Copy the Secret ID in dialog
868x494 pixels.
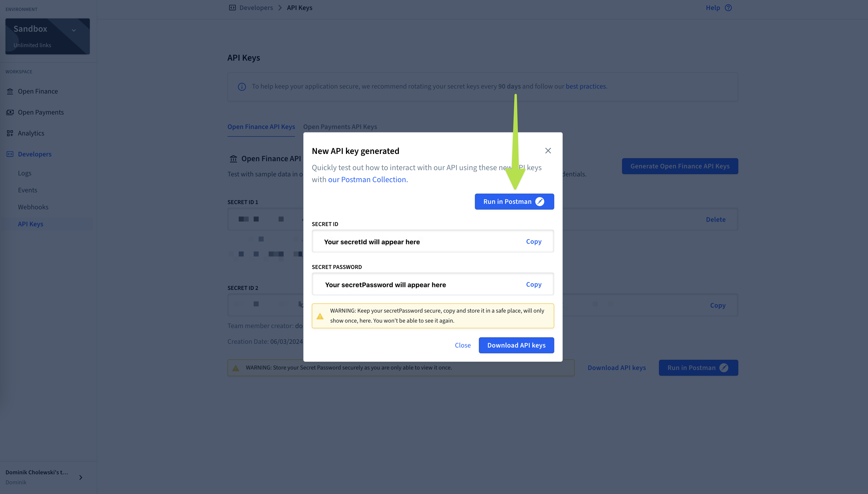click(534, 242)
